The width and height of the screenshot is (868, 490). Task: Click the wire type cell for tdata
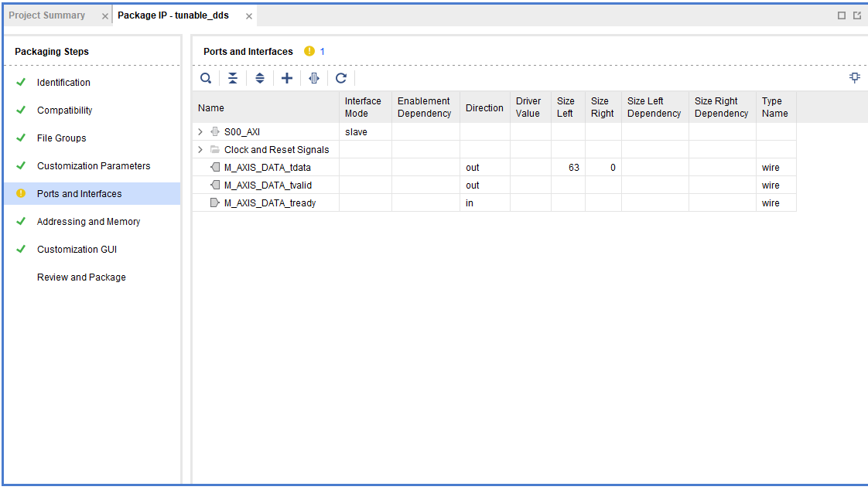click(776, 168)
